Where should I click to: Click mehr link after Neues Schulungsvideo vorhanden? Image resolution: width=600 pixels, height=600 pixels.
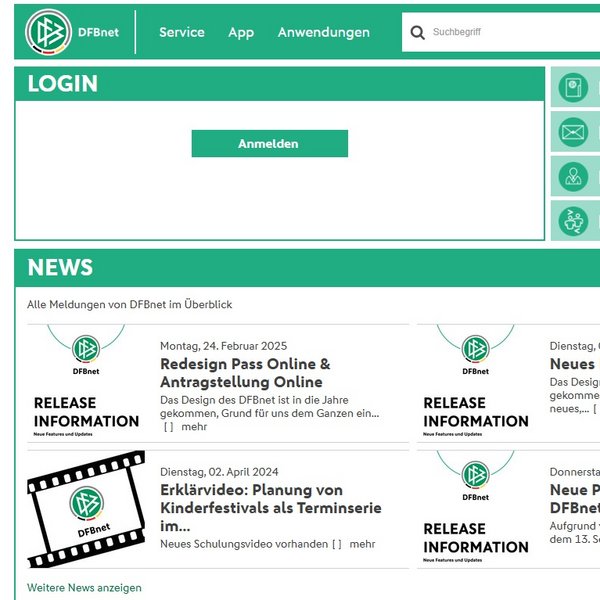point(362,544)
